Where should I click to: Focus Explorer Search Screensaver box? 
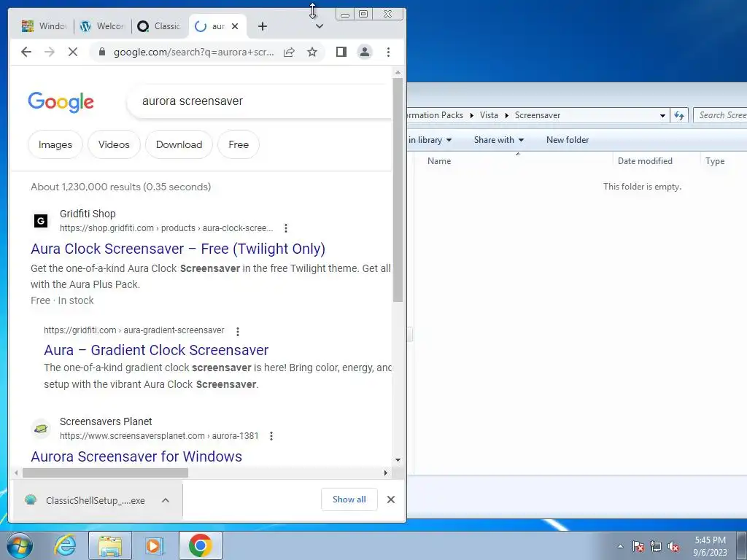(720, 115)
